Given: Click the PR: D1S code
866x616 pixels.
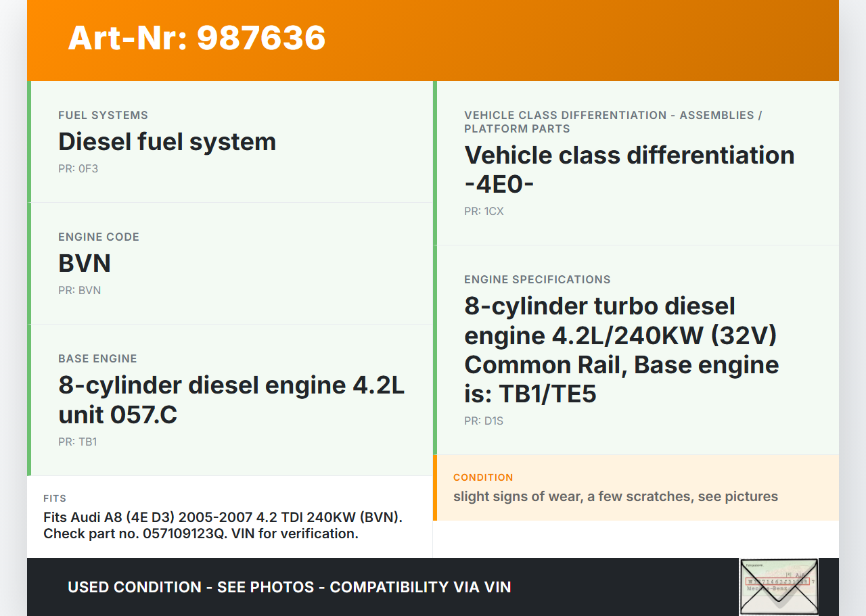Looking at the screenshot, I should pyautogui.click(x=484, y=421).
